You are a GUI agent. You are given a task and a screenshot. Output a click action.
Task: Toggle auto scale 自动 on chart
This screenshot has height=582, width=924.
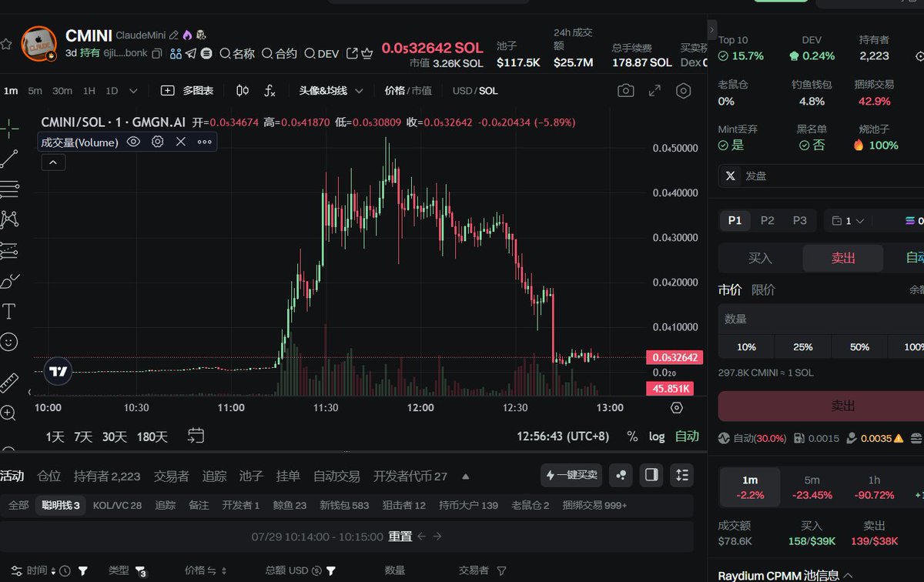click(687, 436)
